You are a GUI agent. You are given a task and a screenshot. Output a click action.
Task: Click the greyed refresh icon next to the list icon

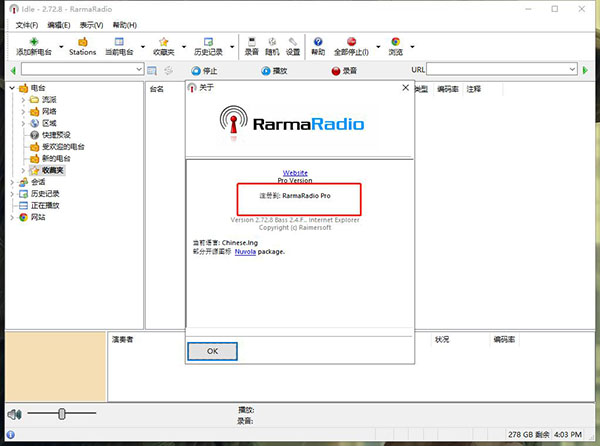coord(168,70)
